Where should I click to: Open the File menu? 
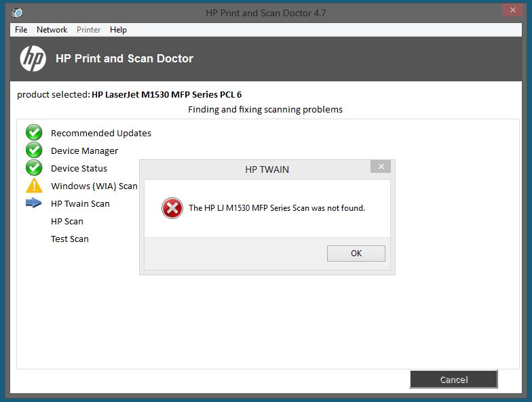(21, 30)
